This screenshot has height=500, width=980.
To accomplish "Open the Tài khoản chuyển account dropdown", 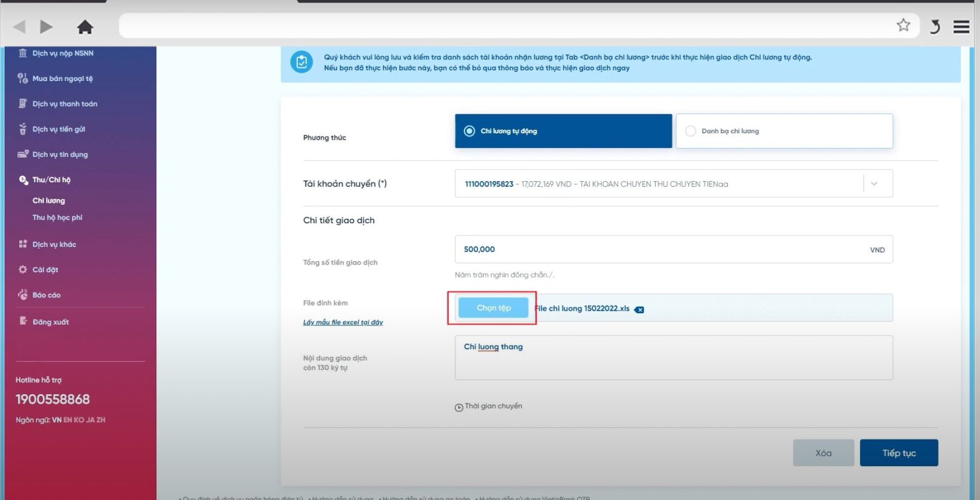I will click(x=875, y=183).
